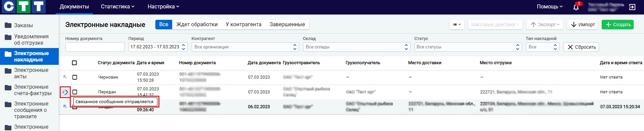Image resolution: width=644 pixels, height=131 pixels.
Task: Click the CTT logo
Action: [x=23, y=6]
